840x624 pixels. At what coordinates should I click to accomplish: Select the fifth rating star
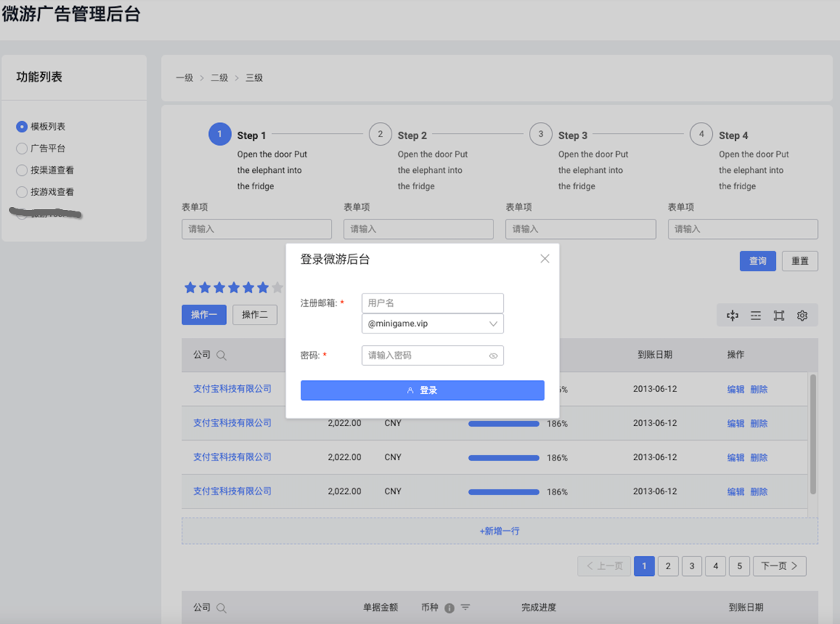(248, 287)
